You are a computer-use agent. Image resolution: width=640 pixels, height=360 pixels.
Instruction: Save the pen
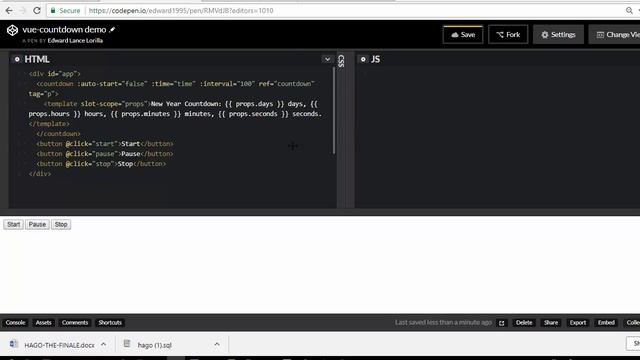[463, 35]
